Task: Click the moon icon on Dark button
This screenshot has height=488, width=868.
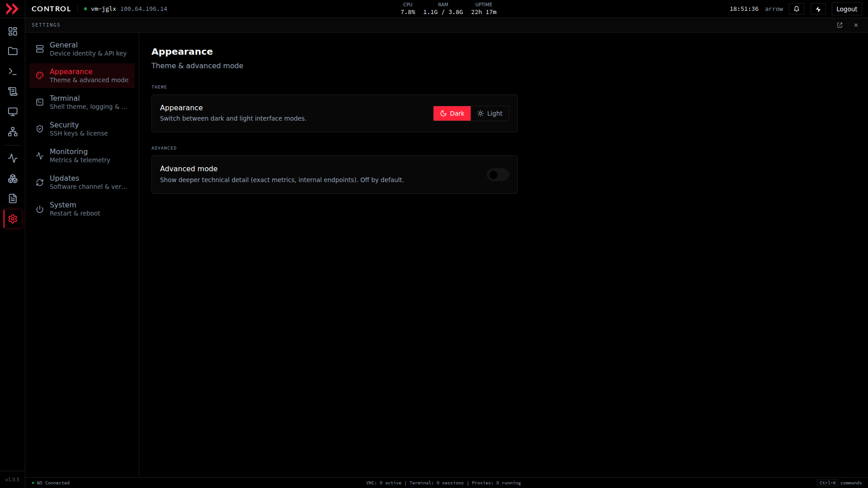Action: pos(443,113)
